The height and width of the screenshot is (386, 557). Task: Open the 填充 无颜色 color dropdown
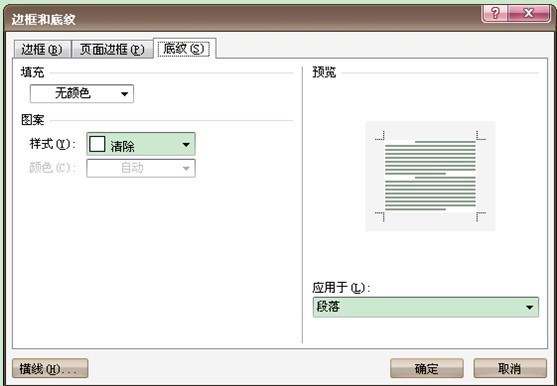[82, 94]
